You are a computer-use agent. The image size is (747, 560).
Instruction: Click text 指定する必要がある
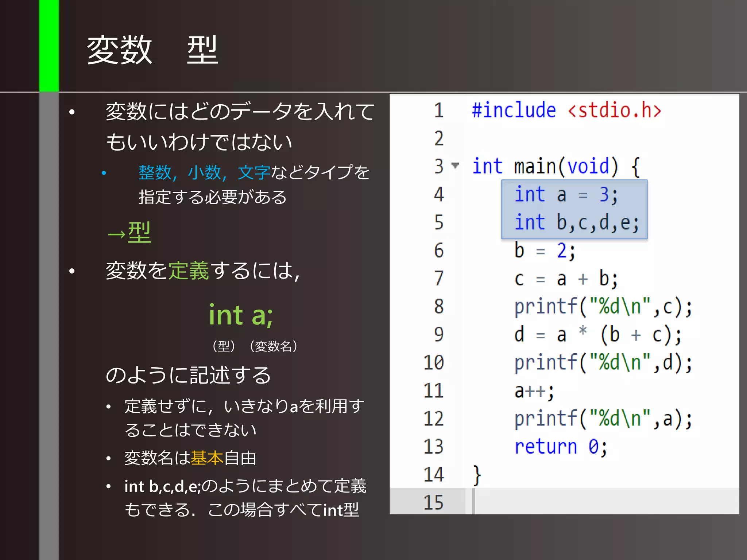213,197
